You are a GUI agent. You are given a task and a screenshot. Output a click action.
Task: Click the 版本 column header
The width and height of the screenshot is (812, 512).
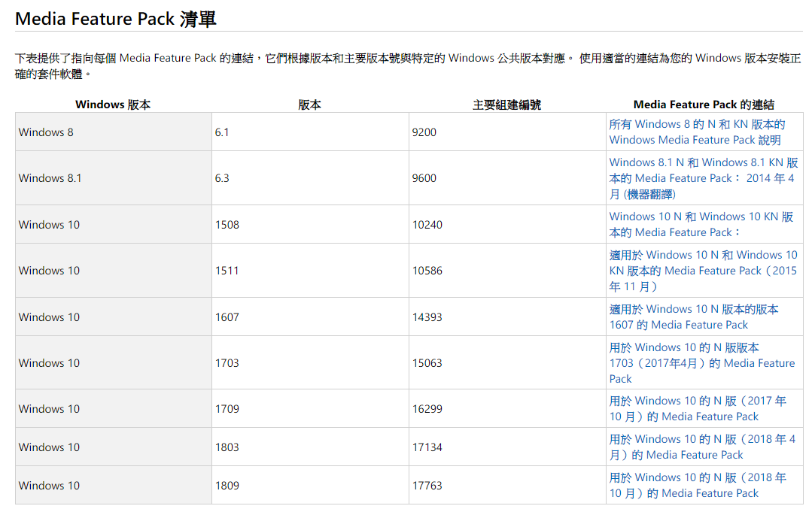pos(310,105)
